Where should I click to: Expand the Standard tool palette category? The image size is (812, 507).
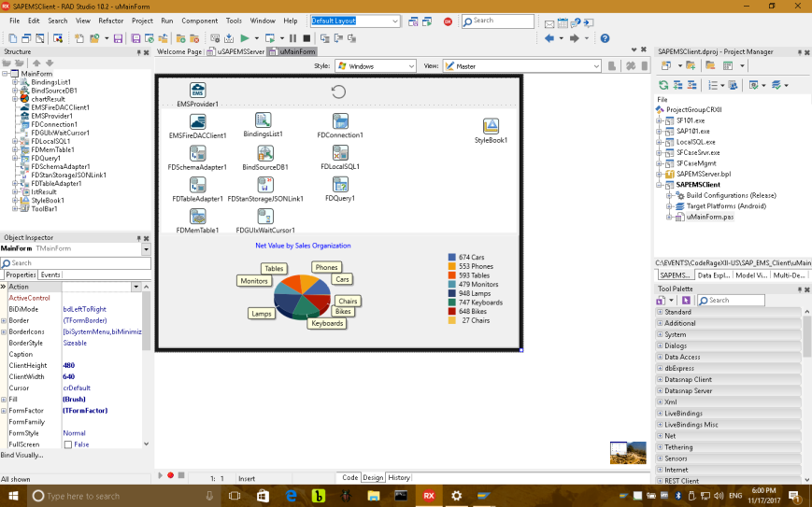pos(660,312)
